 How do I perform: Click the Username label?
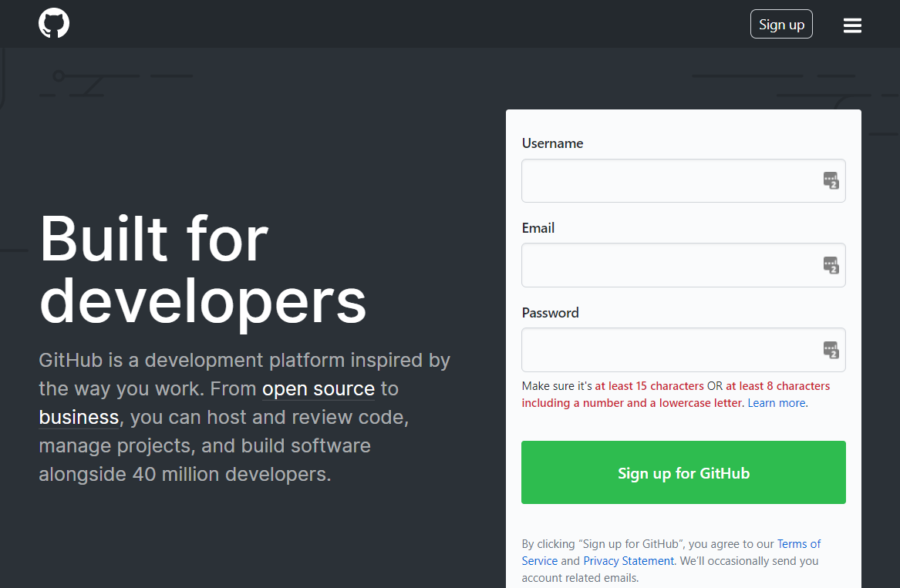click(552, 143)
